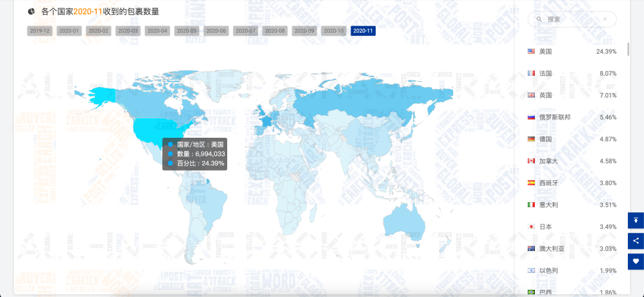The height and width of the screenshot is (297, 644).
Task: Click Australia on the world map
Action: 404,224
